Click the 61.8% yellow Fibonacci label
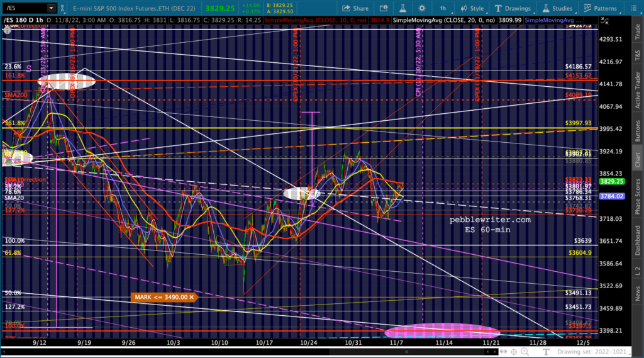Viewport: 644px width, 358px height. 13,252
